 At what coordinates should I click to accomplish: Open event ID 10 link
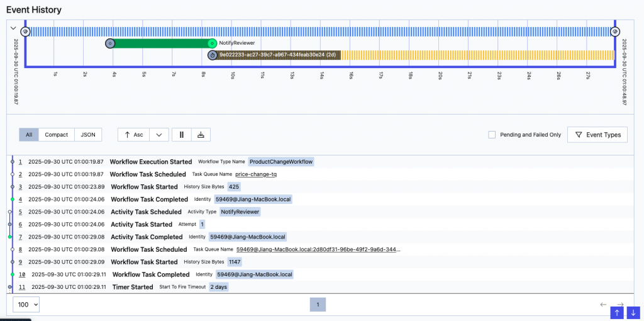[x=22, y=274]
